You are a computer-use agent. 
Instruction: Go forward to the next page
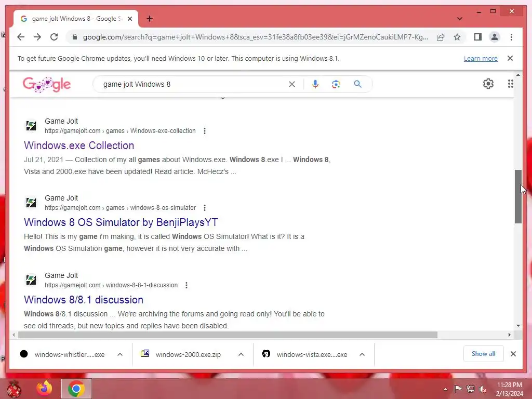[37, 37]
